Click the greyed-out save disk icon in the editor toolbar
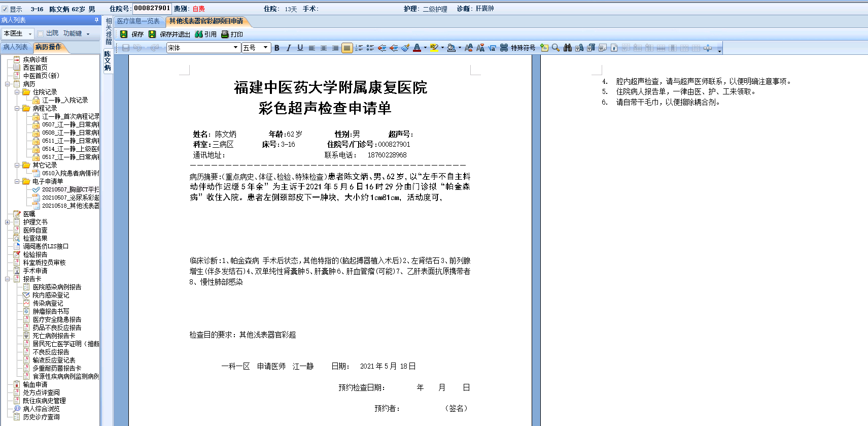This screenshot has height=426, width=868. [x=126, y=48]
